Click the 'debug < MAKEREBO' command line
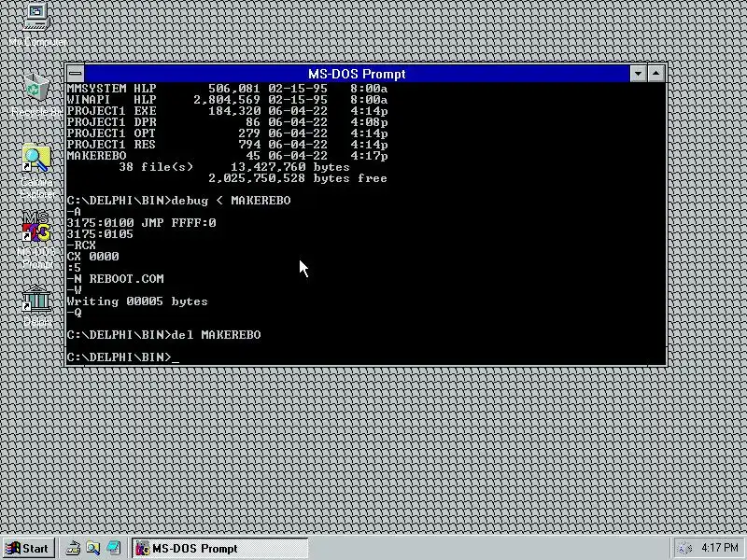The image size is (747, 560). [178, 201]
